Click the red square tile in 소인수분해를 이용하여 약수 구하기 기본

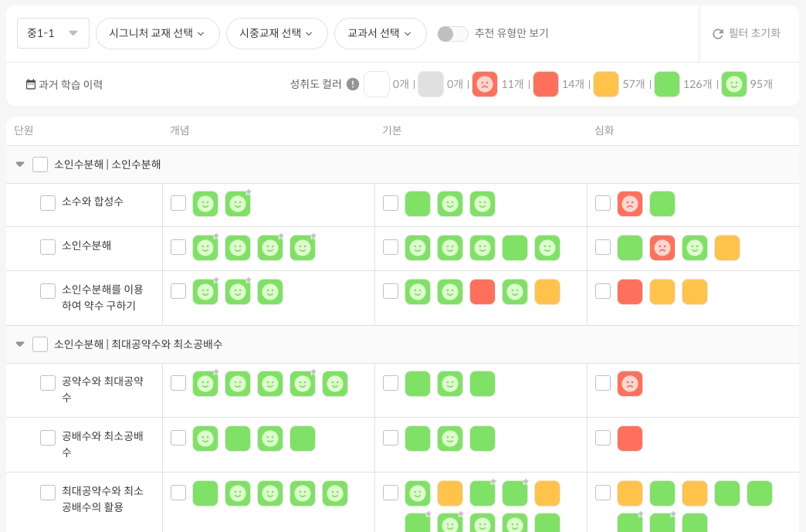[x=483, y=292]
